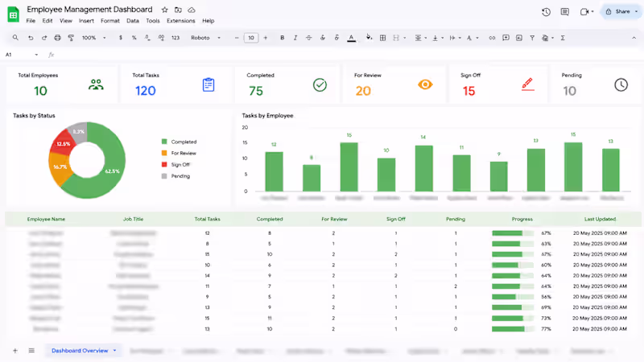Print the spreadsheet
644x362 pixels.
(57, 38)
